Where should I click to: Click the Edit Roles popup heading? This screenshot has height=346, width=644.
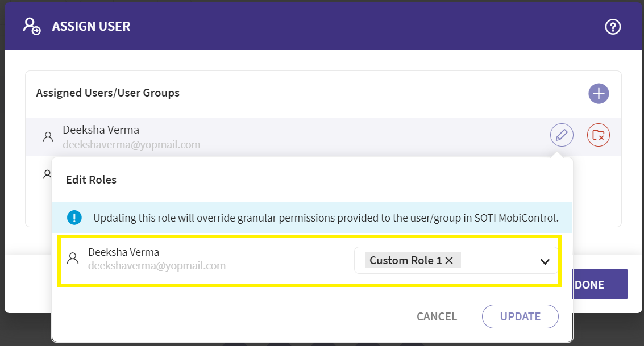click(91, 180)
